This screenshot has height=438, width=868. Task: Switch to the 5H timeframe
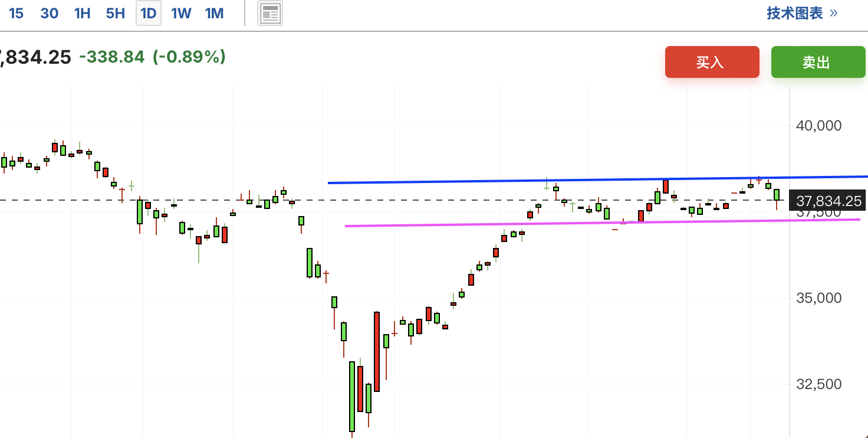tap(115, 14)
